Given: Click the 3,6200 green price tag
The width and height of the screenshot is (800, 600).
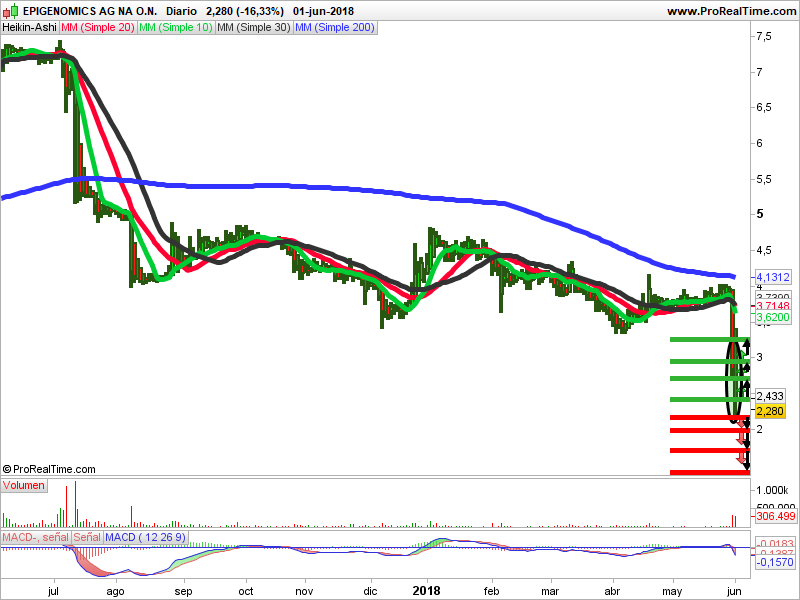Looking at the screenshot, I should pyautogui.click(x=772, y=317).
